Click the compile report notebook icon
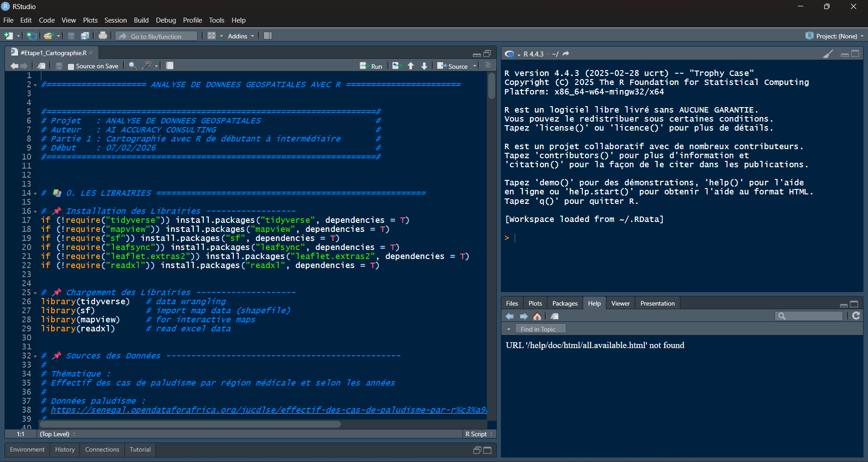Viewport: 868px width, 462px height. 170,66
